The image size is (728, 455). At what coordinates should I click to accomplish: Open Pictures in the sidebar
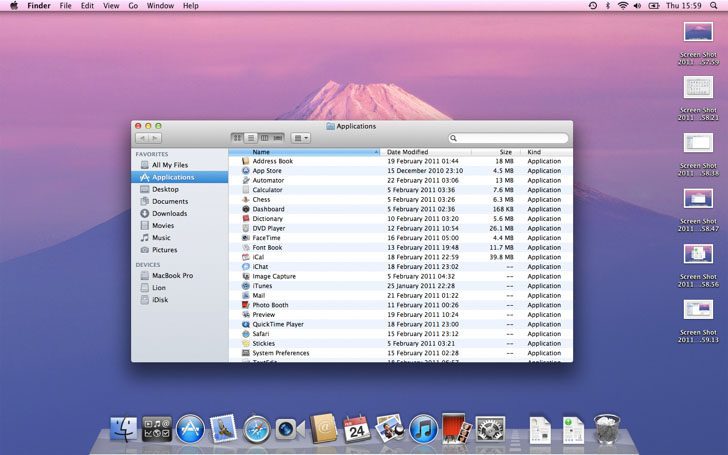tap(179, 249)
